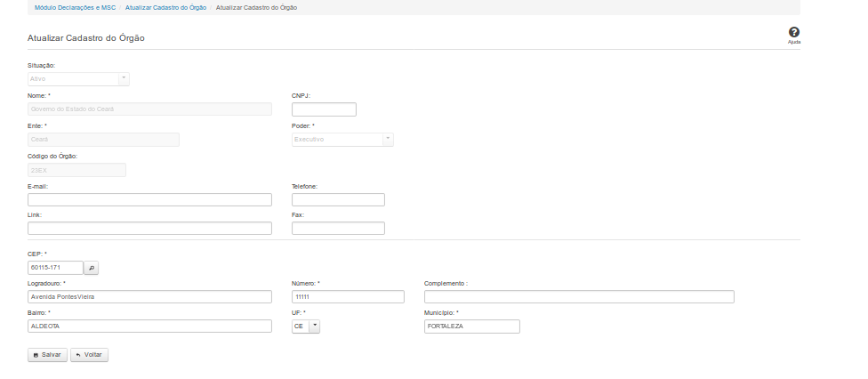Click the CEP search magnifier icon

pos(92,267)
